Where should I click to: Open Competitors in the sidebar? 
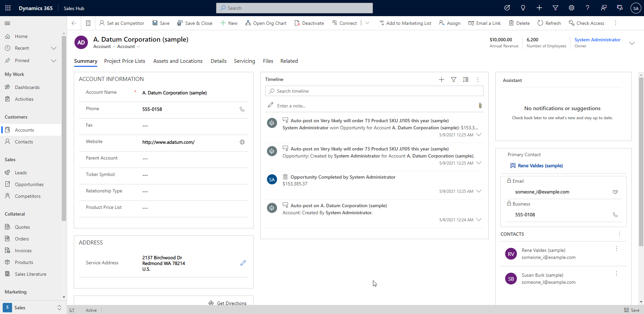click(x=28, y=196)
